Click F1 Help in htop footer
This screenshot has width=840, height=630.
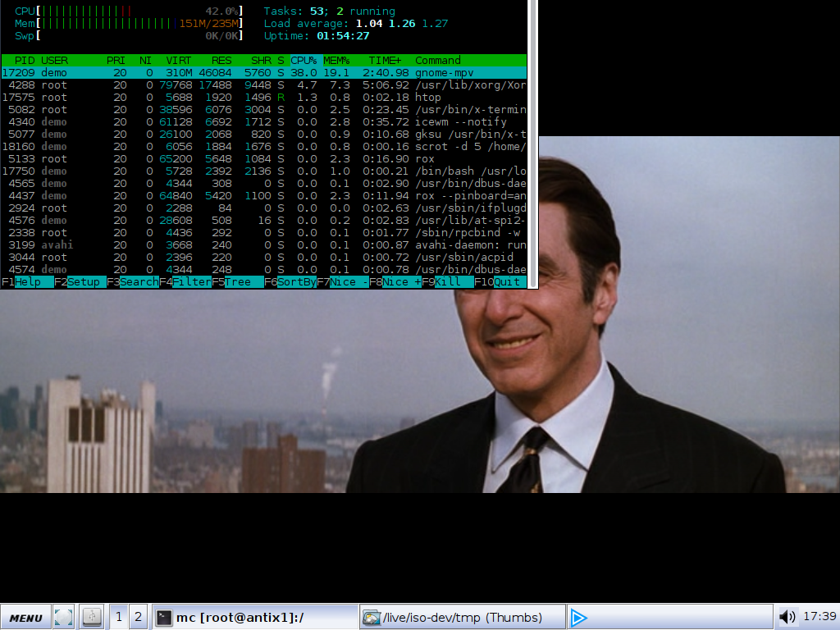pos(28,282)
